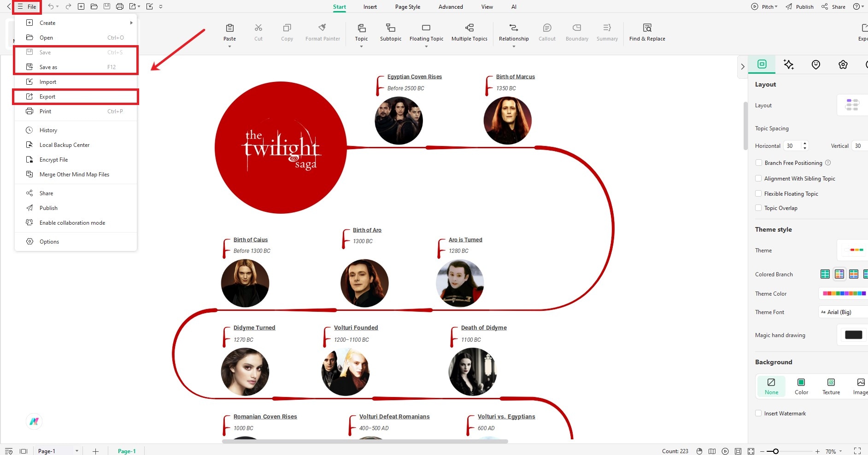
Task: Open the AI generate sparkle panel tab
Action: 789,64
